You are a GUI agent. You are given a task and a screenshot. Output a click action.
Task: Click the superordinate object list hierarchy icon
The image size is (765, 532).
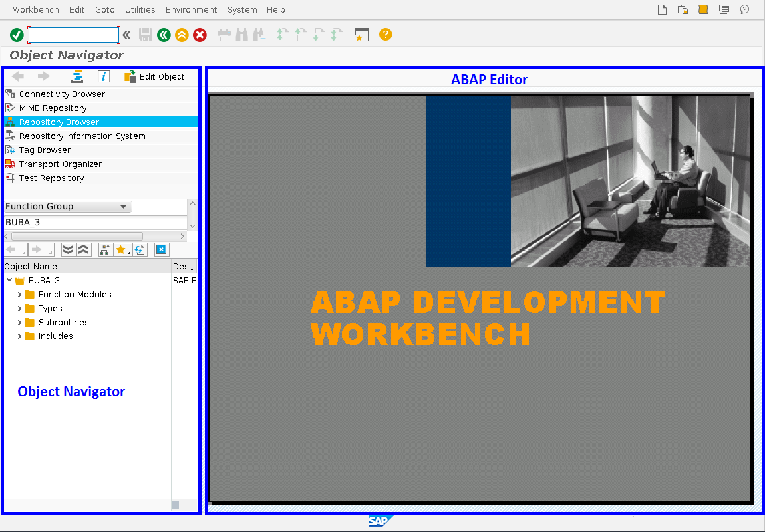105,250
